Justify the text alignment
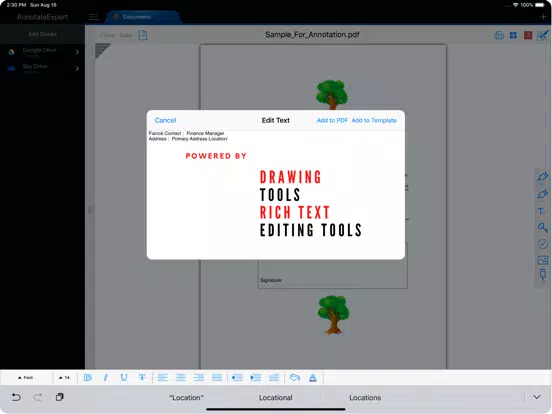This screenshot has height=414, width=552. pos(217,378)
